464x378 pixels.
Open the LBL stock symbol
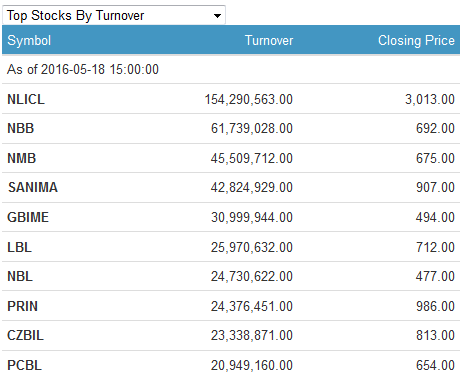pos(19,247)
